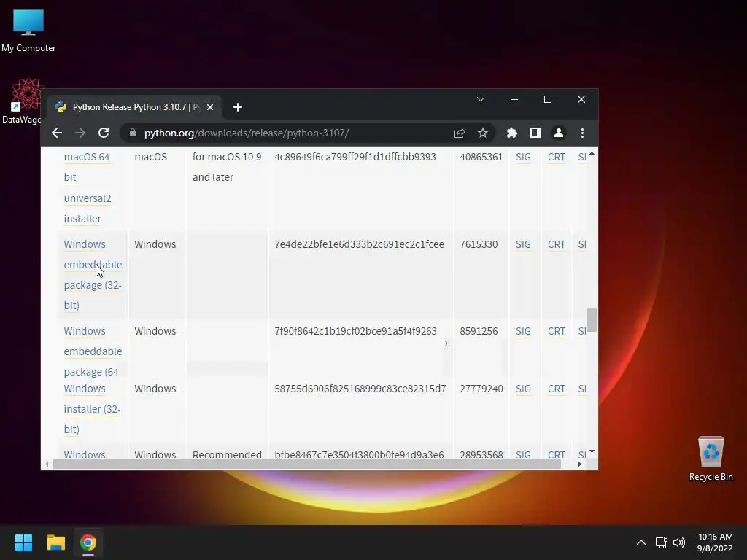Click file size 27779240
The height and width of the screenshot is (560, 747).
(x=481, y=389)
